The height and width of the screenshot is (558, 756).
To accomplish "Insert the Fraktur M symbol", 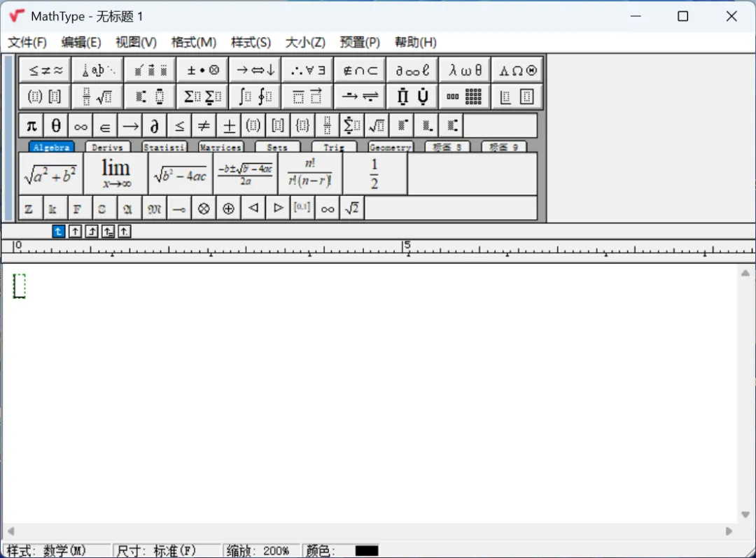I will [x=154, y=209].
